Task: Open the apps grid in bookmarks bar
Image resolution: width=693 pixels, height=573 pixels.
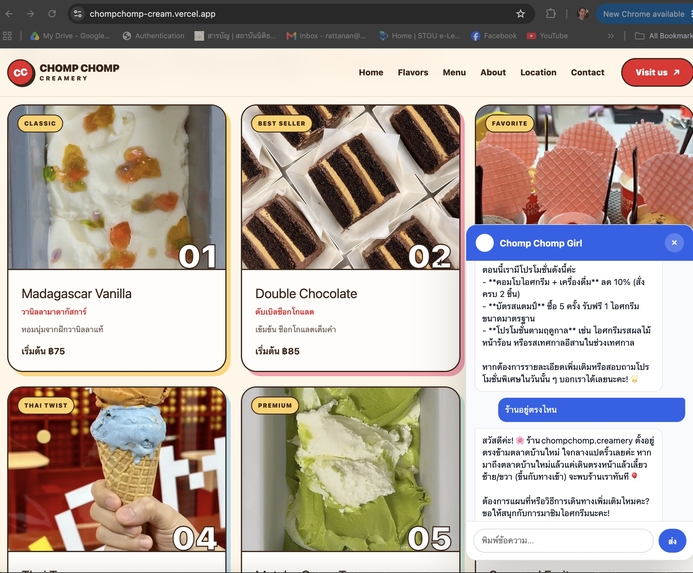Action: (x=8, y=36)
